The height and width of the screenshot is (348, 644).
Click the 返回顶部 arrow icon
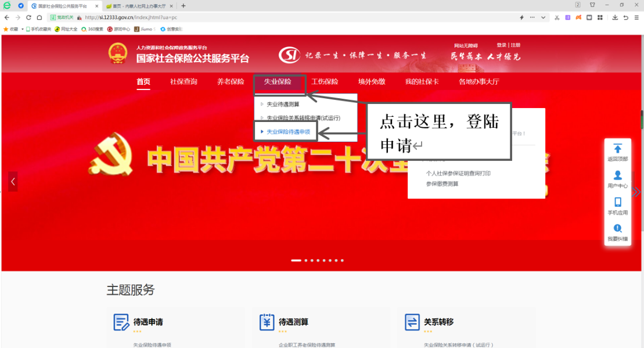pyautogui.click(x=617, y=148)
